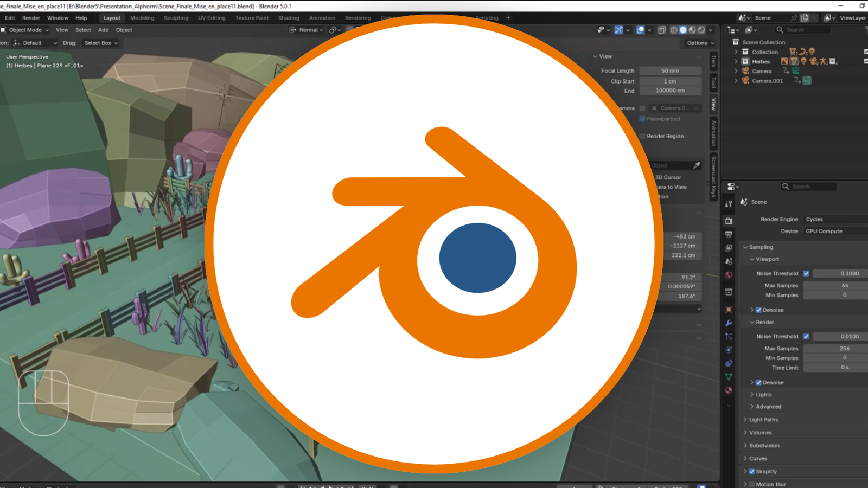This screenshot has height=488, width=868.
Task: Open the Outliner display mode icon
Action: pyautogui.click(x=751, y=30)
